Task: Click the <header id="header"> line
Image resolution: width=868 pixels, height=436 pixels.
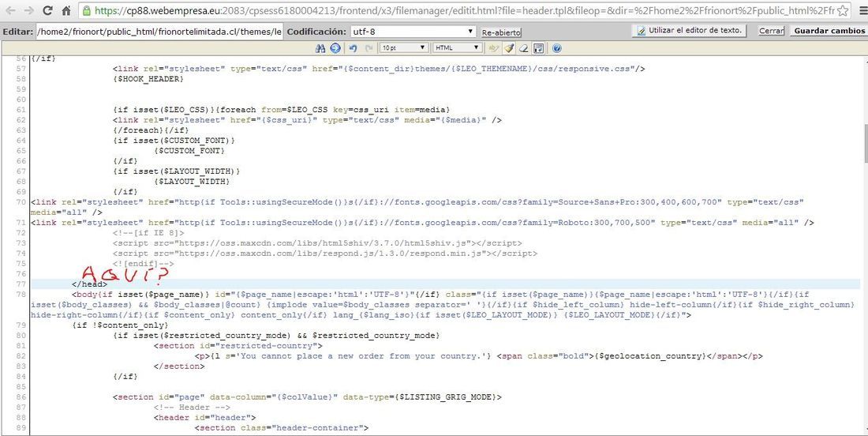Action: coord(204,417)
